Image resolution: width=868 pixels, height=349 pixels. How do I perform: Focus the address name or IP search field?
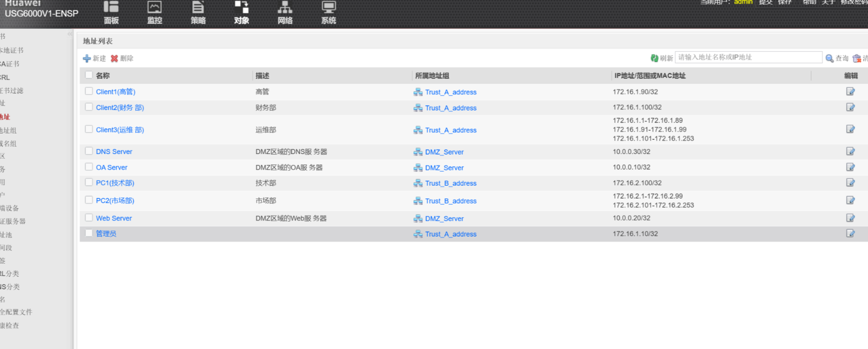pos(748,57)
